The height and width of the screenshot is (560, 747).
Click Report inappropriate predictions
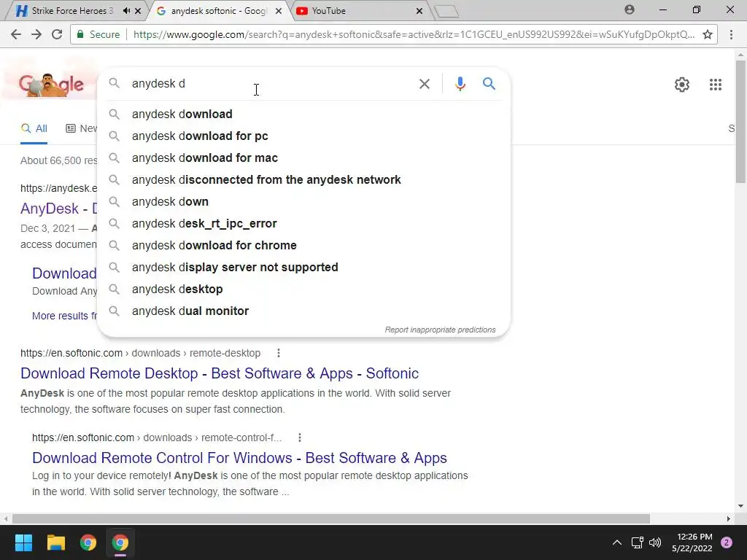440,330
